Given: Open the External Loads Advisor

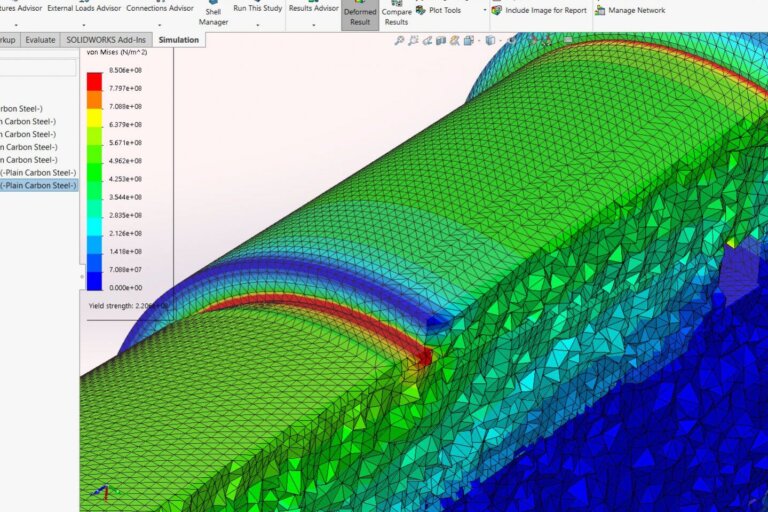Looking at the screenshot, I should coord(84,8).
